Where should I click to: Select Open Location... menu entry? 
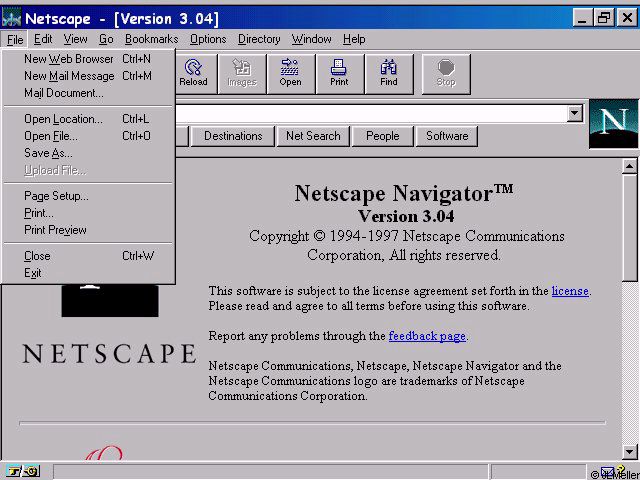coord(88,119)
